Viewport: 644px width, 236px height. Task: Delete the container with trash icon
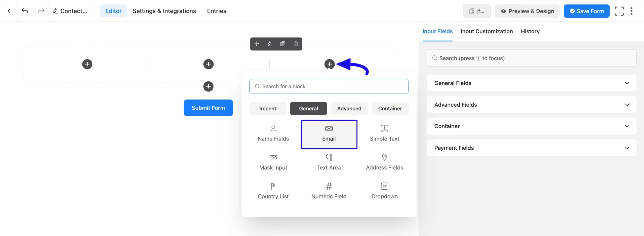click(x=296, y=44)
